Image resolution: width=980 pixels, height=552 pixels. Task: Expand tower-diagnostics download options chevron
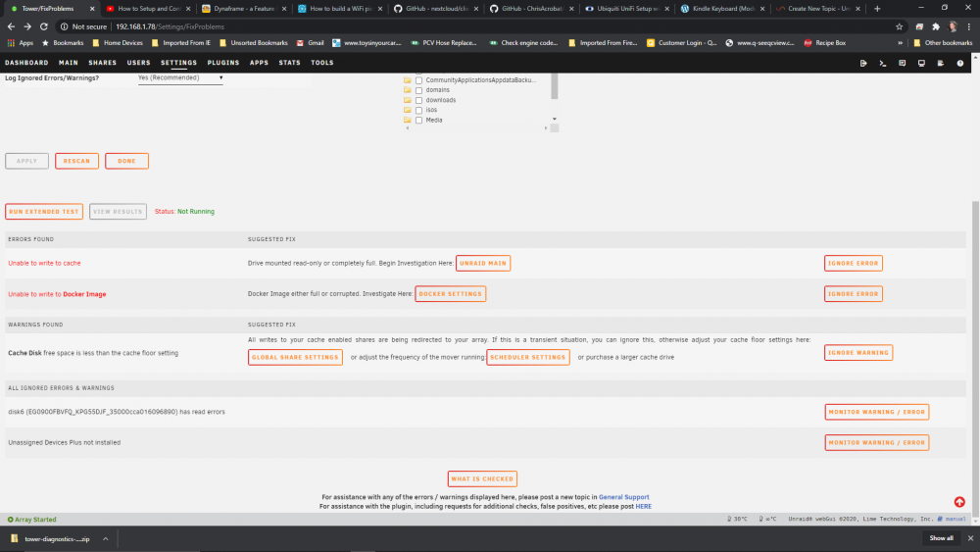click(x=106, y=539)
